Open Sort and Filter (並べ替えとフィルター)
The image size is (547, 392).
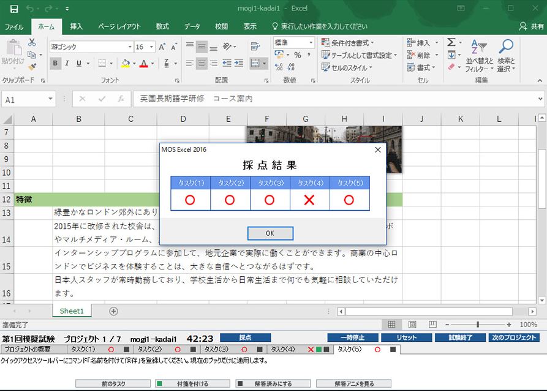click(x=480, y=56)
